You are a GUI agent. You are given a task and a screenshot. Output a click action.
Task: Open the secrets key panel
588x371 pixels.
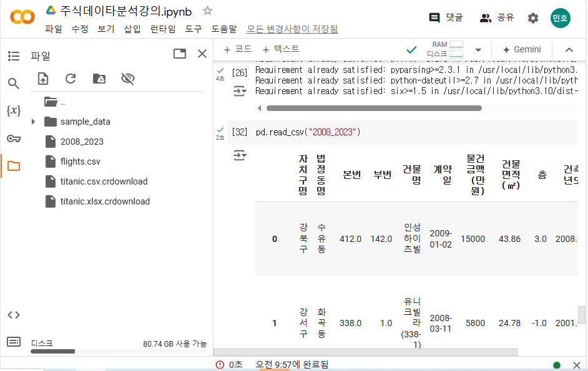(x=14, y=138)
